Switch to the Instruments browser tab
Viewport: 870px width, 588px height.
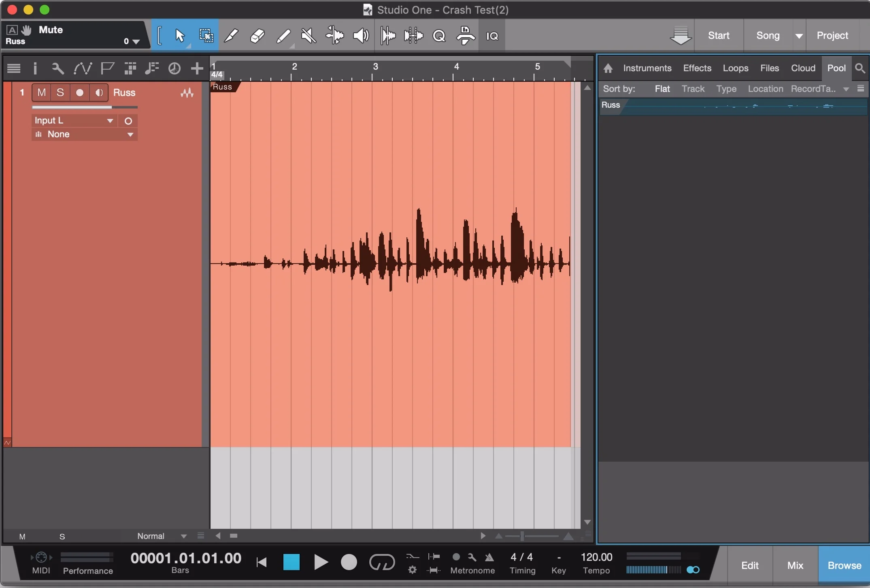coord(647,68)
